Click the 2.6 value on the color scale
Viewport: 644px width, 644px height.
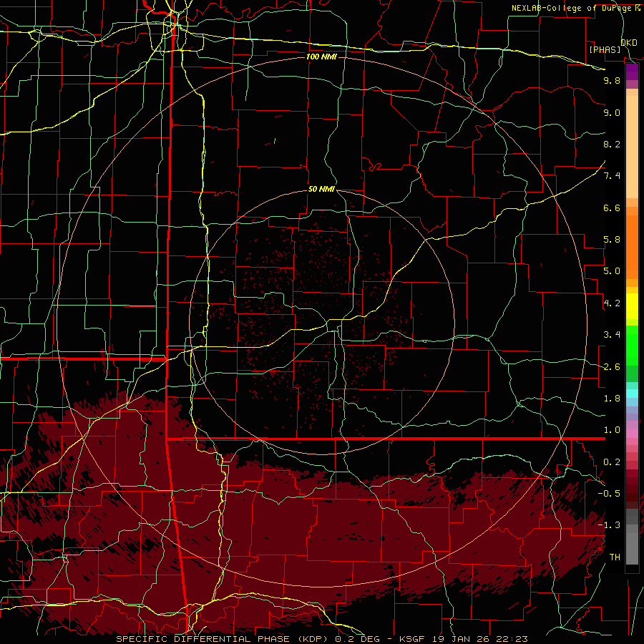pyautogui.click(x=612, y=367)
